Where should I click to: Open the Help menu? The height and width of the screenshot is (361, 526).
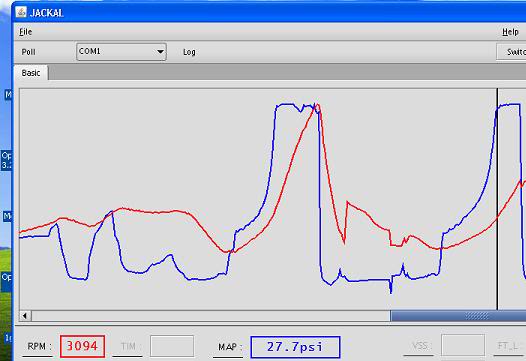tap(510, 32)
